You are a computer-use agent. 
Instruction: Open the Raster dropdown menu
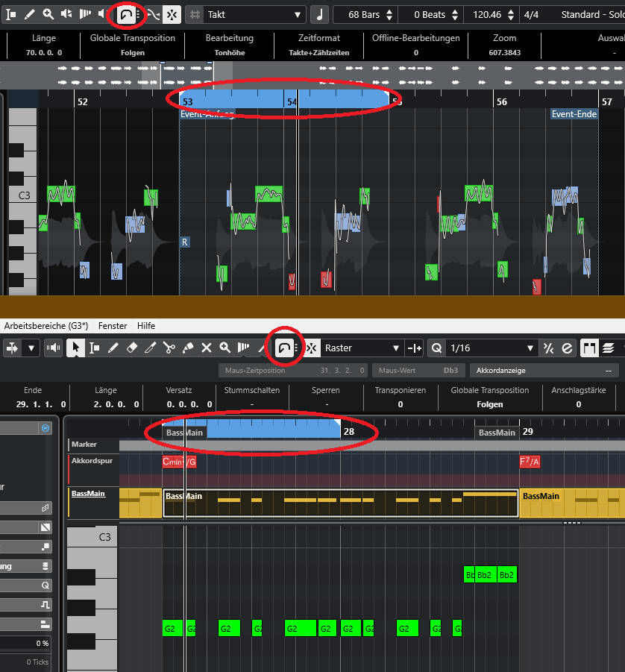365,348
